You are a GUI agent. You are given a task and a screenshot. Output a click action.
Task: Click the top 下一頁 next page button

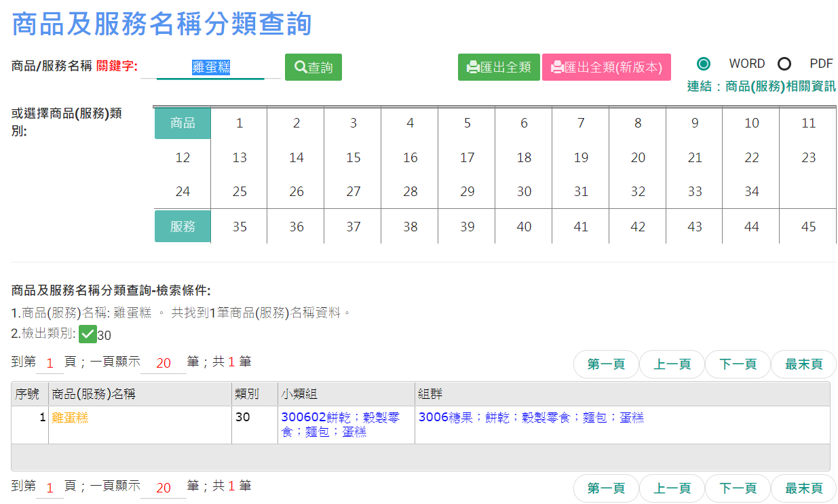[738, 364]
